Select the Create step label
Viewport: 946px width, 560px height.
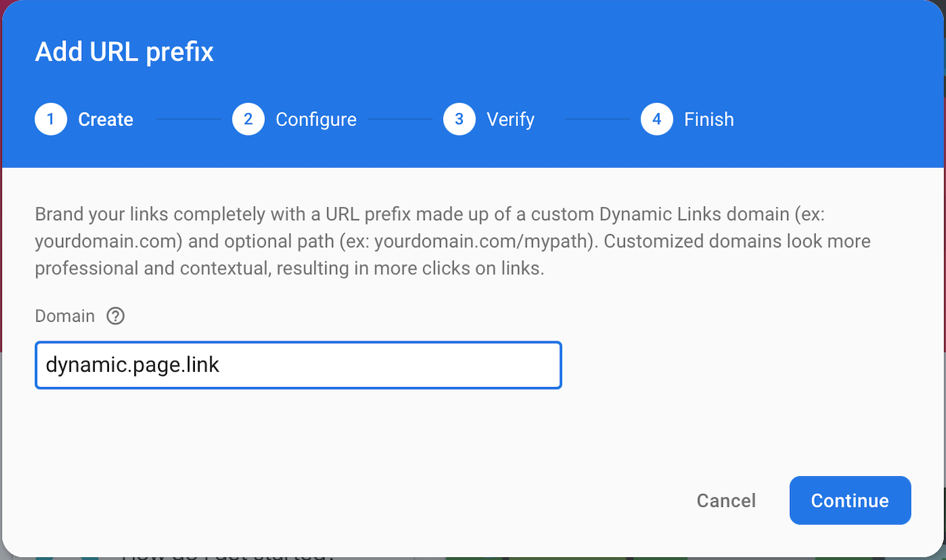106,119
